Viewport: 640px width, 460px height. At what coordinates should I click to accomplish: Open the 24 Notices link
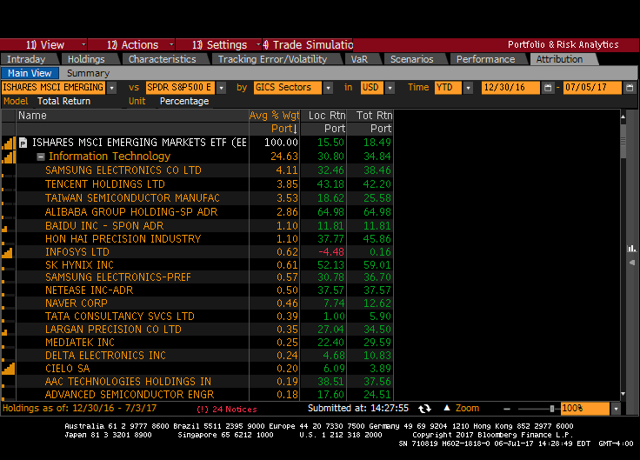pyautogui.click(x=227, y=409)
